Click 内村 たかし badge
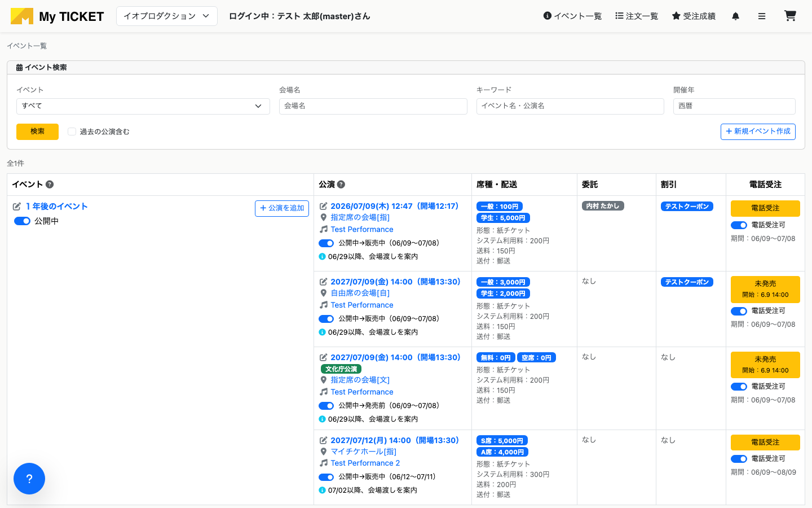Screen dimensions: 812x508 click(x=603, y=206)
